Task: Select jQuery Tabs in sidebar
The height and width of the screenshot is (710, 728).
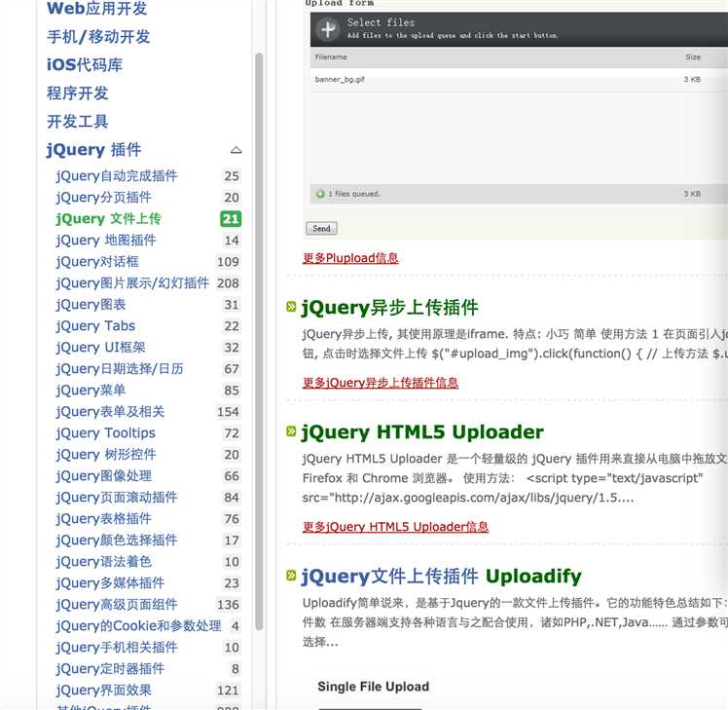Action: (x=95, y=325)
